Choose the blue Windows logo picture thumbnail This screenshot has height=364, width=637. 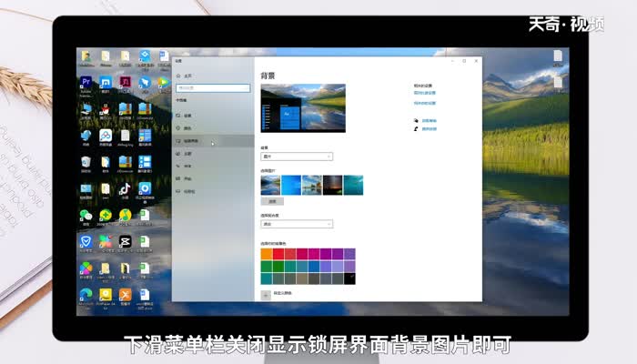291,186
